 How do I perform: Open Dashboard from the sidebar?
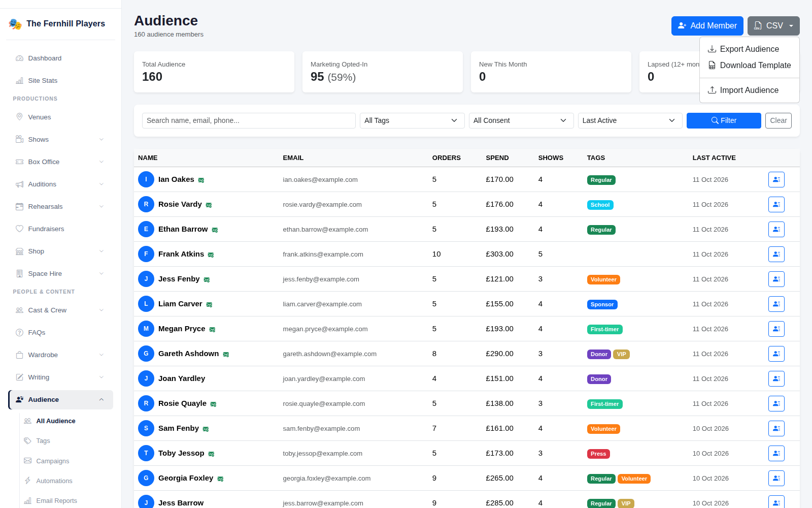[x=61, y=58]
